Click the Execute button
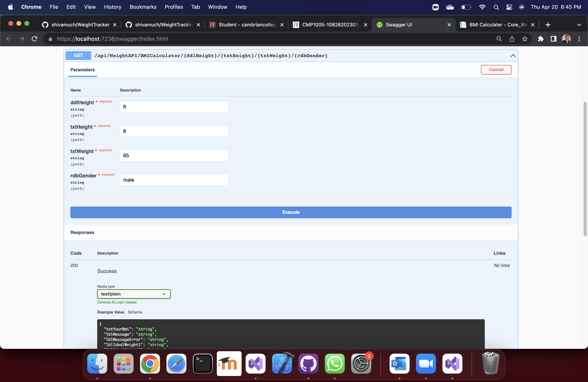The width and height of the screenshot is (588, 382). pyautogui.click(x=291, y=212)
